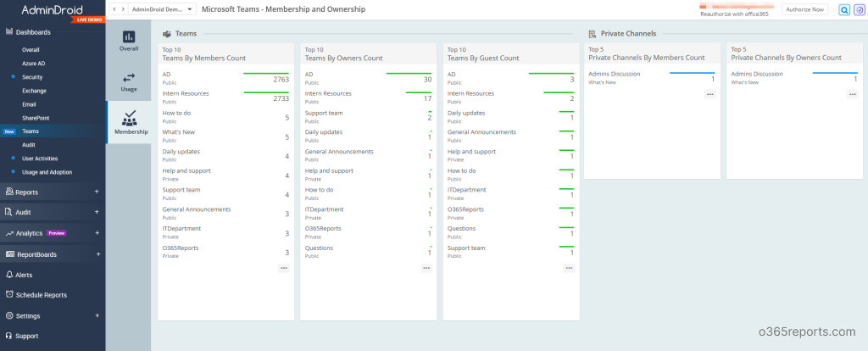Open more options for Teams By Owners Count
The height and width of the screenshot is (351, 868).
[426, 268]
